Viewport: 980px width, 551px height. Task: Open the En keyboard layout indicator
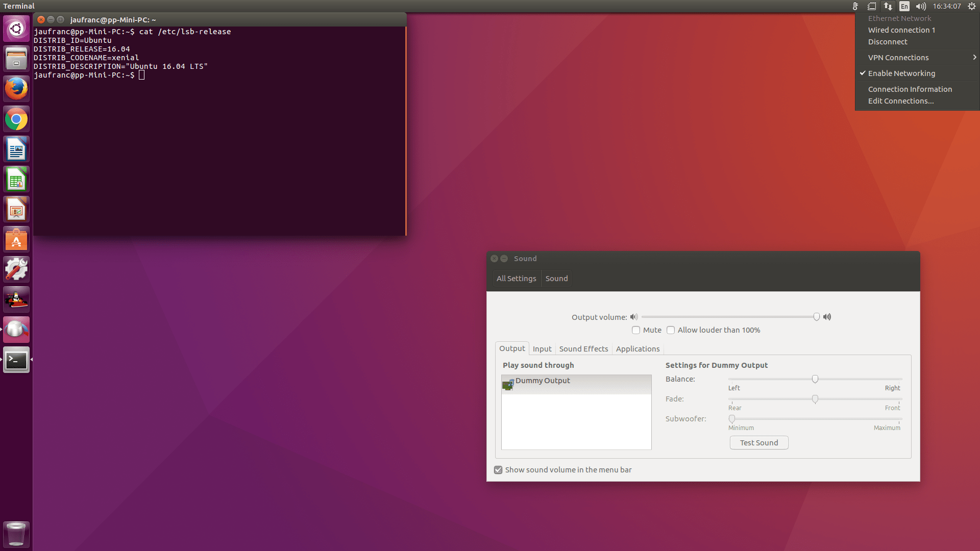click(x=904, y=6)
